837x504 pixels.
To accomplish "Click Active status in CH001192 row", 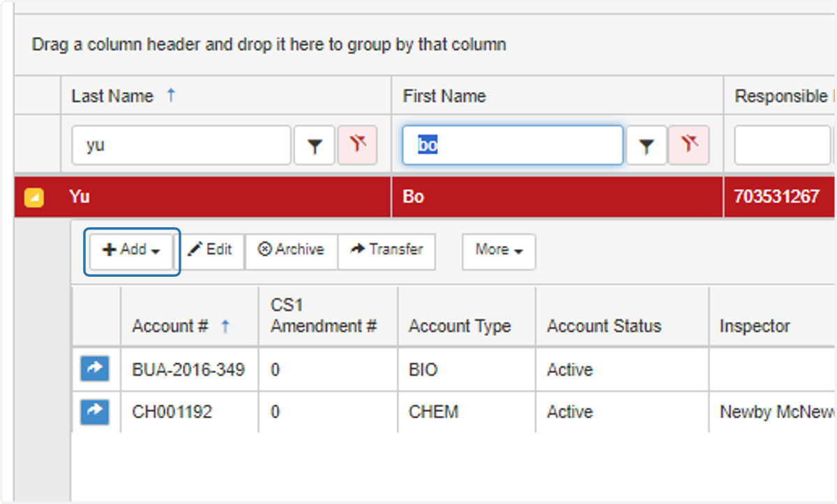I will (622, 412).
